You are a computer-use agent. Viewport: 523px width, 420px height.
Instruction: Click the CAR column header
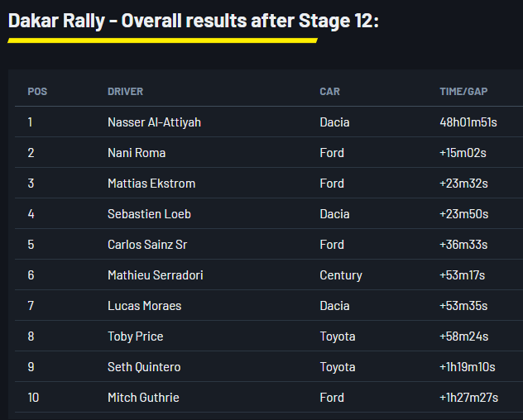329,92
